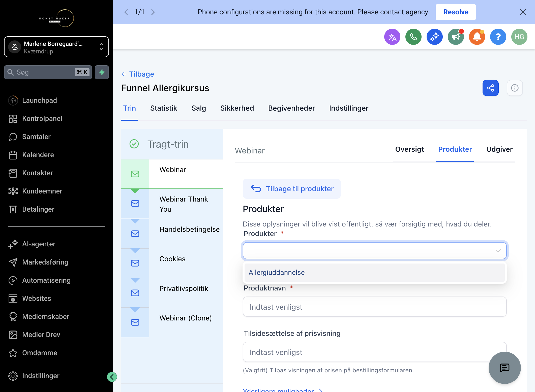Go to previous notification arrow in banner
Screen dimensions: 535x392
[x=126, y=12]
